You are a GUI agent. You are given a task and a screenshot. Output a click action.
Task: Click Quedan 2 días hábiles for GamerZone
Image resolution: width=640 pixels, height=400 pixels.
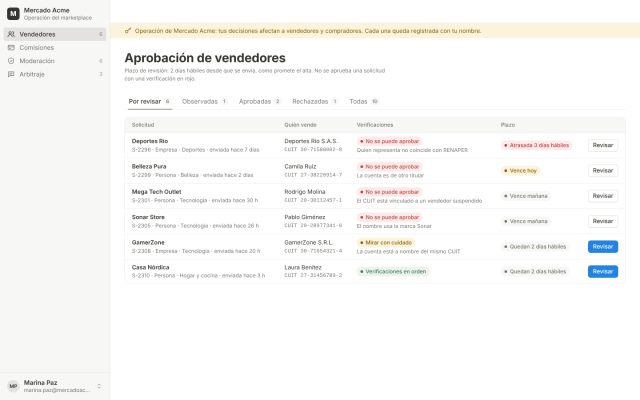tap(535, 247)
